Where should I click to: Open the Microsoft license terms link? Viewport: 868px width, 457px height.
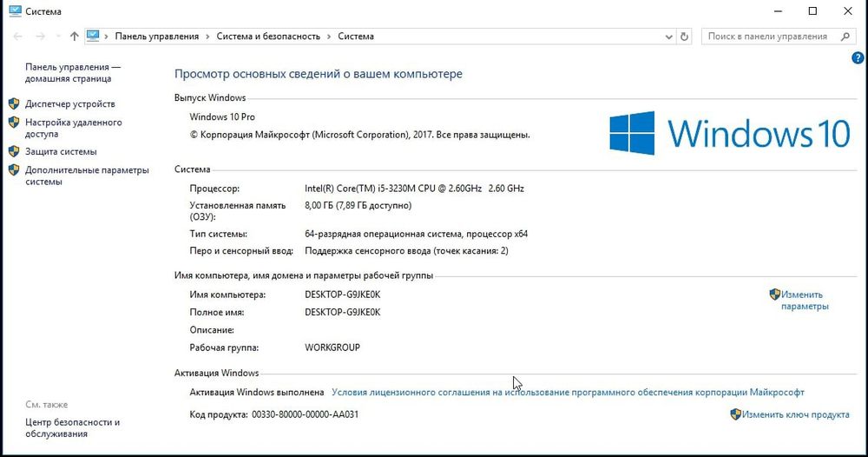click(x=568, y=392)
